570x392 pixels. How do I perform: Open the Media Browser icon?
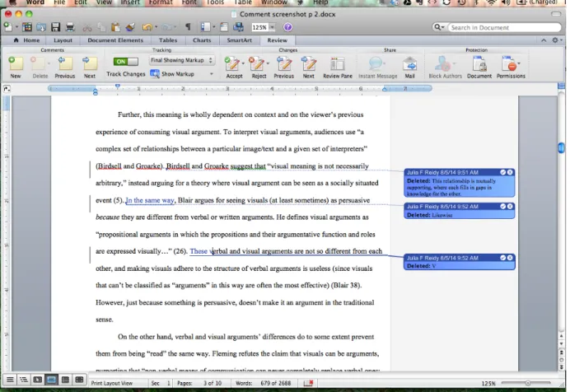point(239,27)
